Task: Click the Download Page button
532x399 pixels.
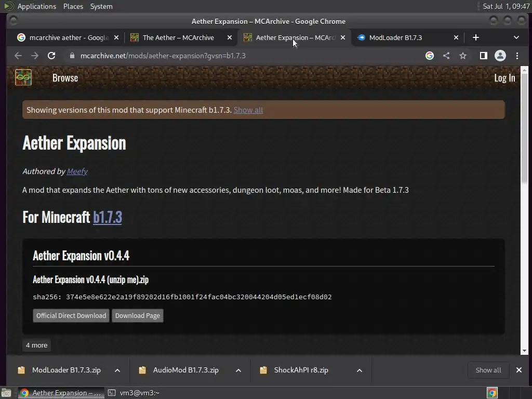Action: pos(137,315)
